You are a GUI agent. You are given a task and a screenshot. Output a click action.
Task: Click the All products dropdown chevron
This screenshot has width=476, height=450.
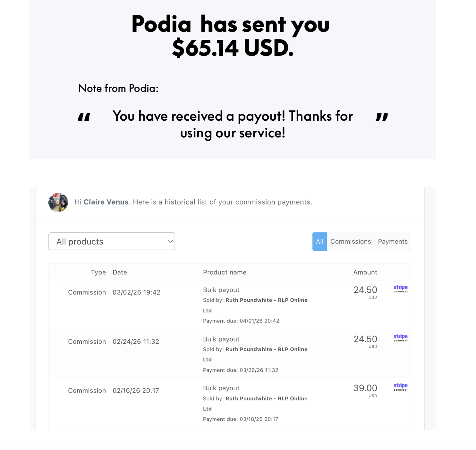pos(170,241)
